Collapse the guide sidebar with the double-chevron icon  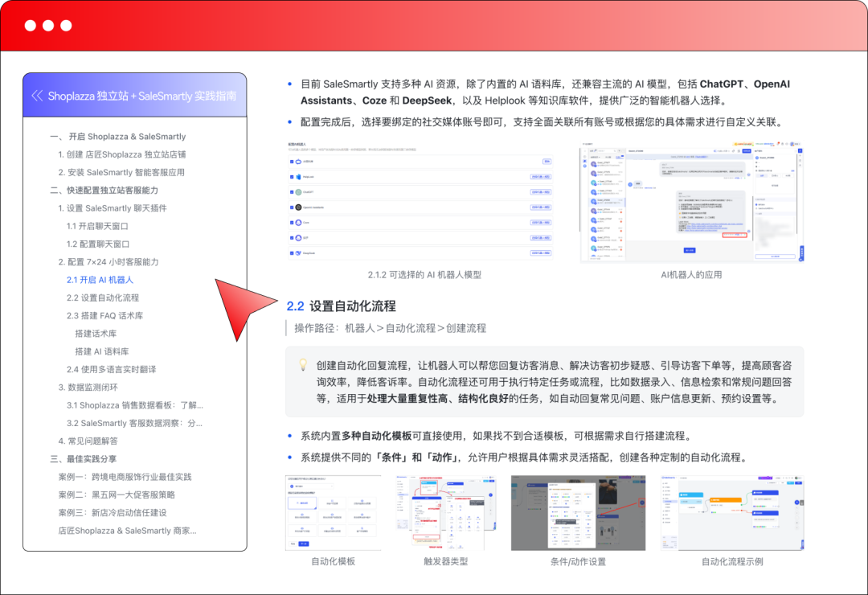pos(37,96)
